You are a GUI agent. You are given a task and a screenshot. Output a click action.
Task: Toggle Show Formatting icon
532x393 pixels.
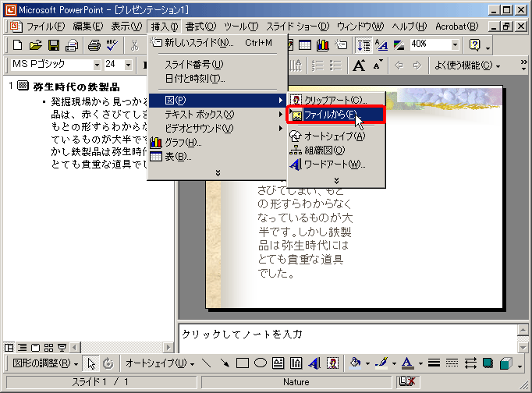[381, 44]
